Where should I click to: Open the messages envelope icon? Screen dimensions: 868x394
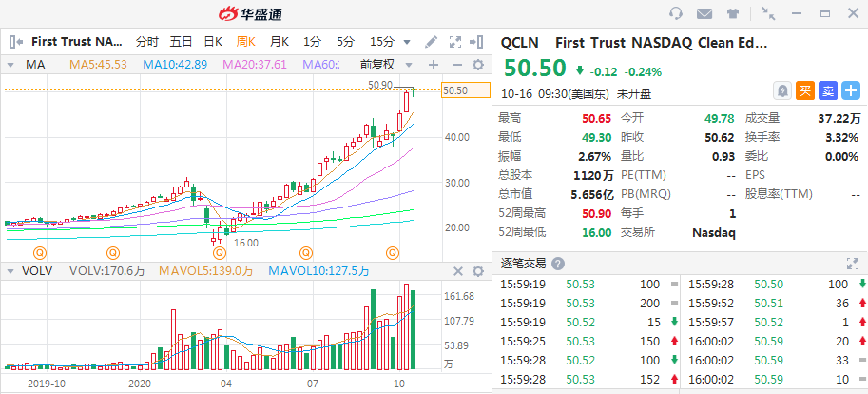coord(704,14)
